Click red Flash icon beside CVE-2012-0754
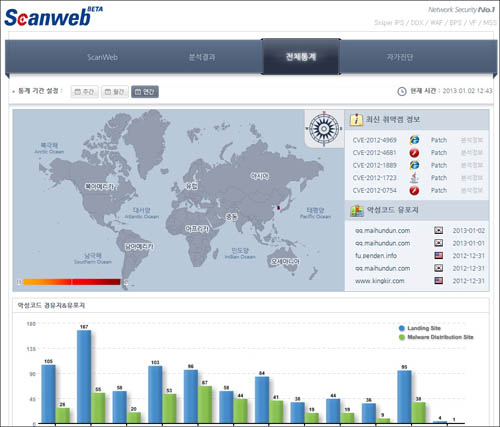 (x=414, y=191)
